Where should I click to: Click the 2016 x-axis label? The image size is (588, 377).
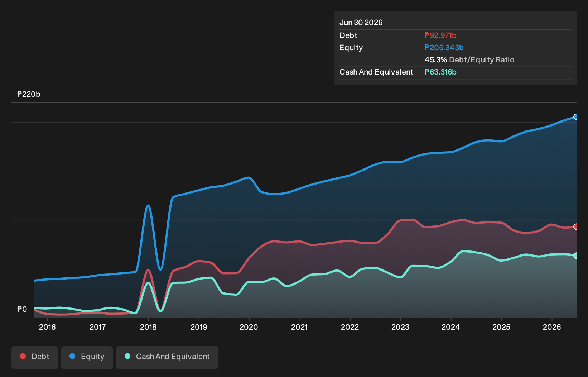pos(47,327)
